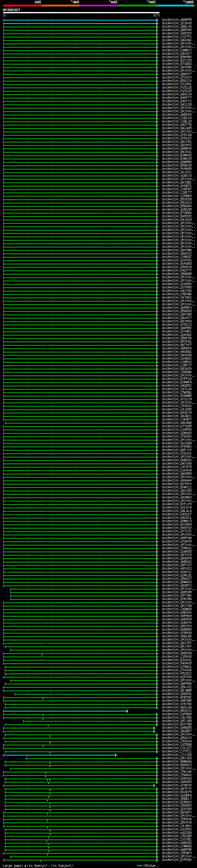Open hit UniRef100_O65353
197x868 pixels.
coord(177,33)
